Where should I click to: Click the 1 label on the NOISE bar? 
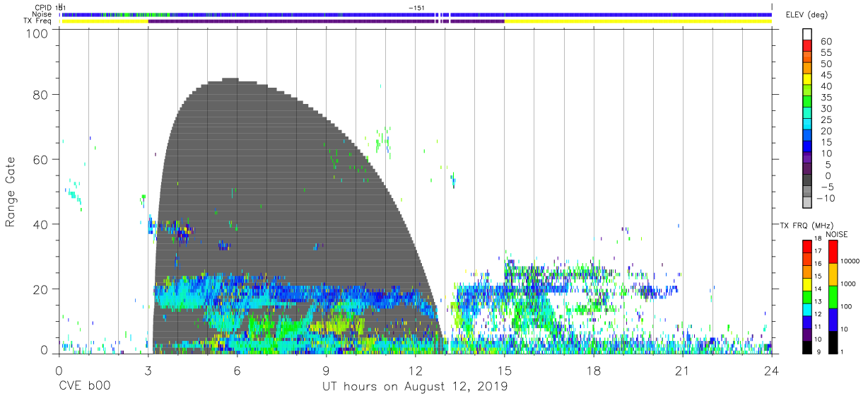[843, 351]
